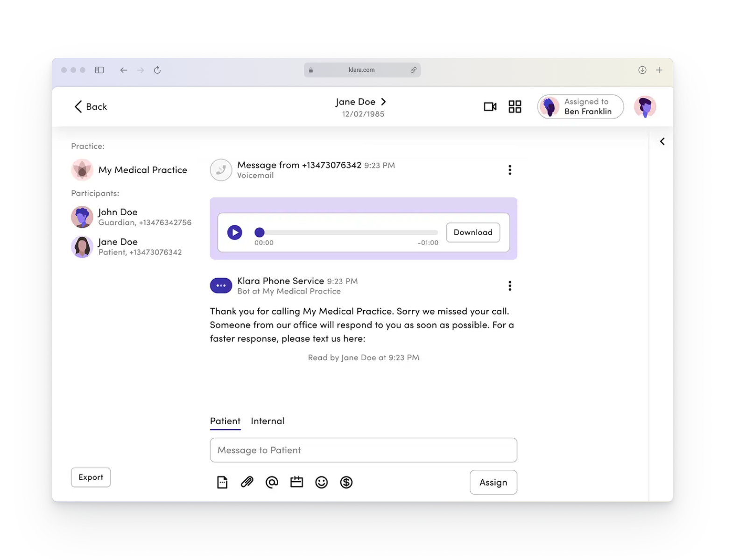Switch to the Internal tab

coord(268,421)
